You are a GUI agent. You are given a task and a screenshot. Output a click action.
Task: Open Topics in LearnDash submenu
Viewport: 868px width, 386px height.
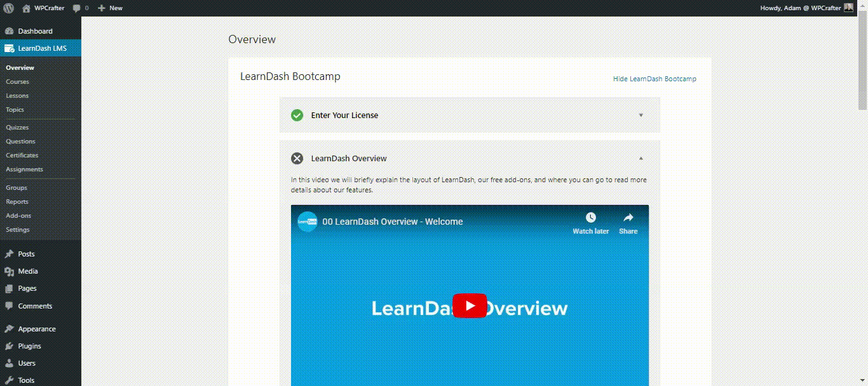[15, 109]
